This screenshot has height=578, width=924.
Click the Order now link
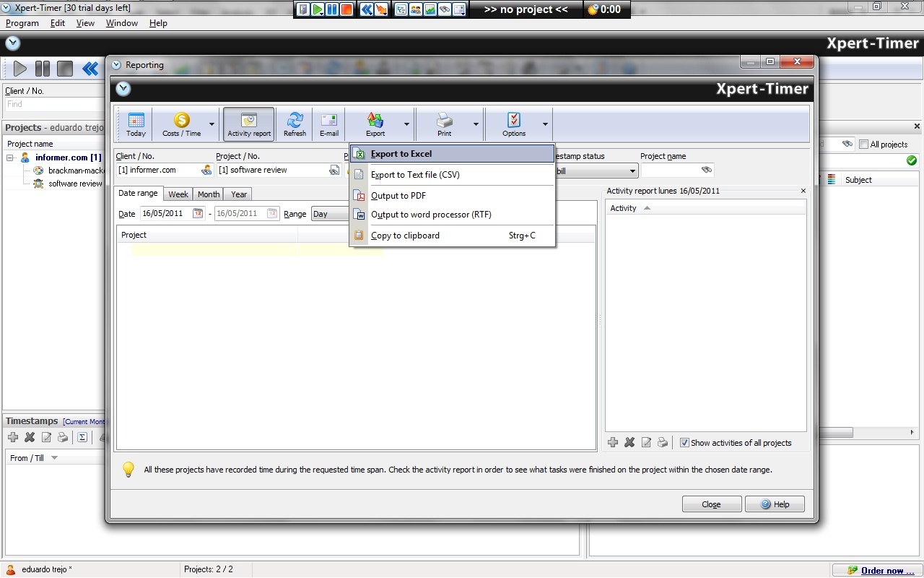coord(887,571)
